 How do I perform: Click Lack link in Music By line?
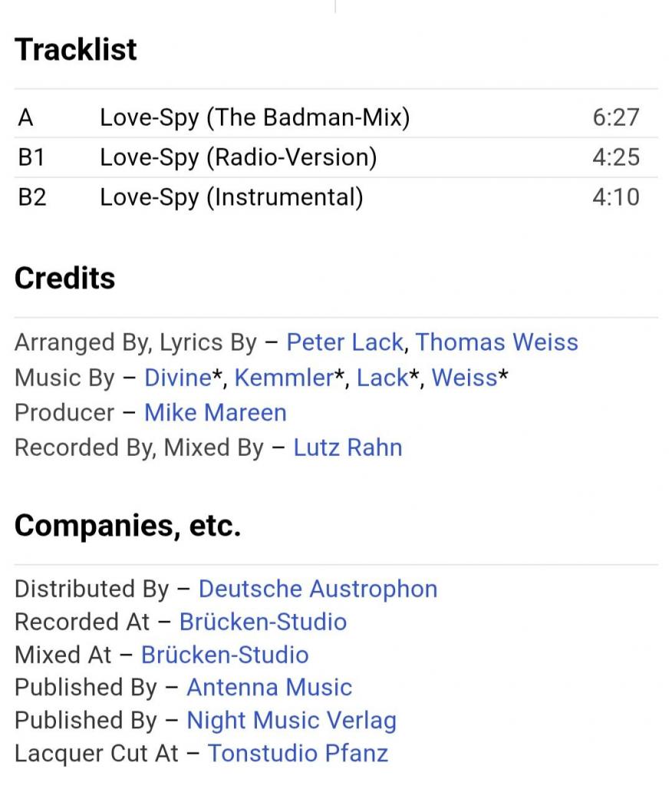point(380,378)
